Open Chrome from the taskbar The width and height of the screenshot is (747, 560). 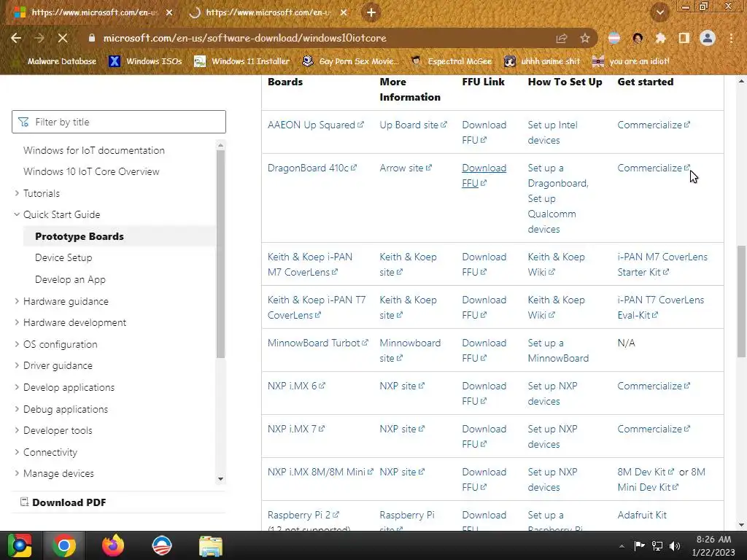pyautogui.click(x=64, y=545)
